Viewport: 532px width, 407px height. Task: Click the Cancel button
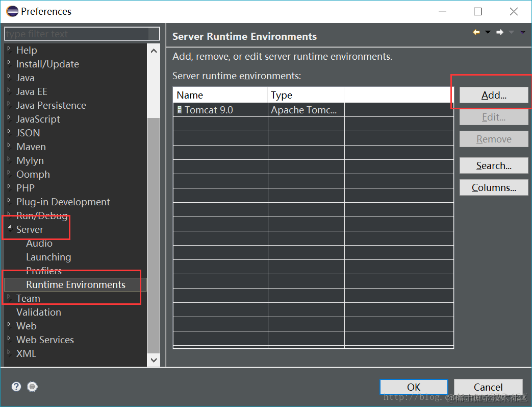click(488, 387)
